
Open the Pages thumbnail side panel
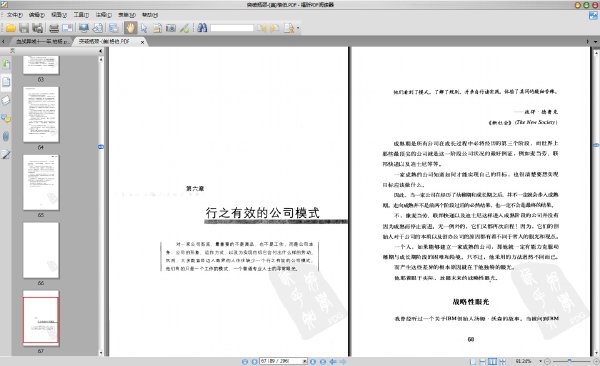(6, 82)
